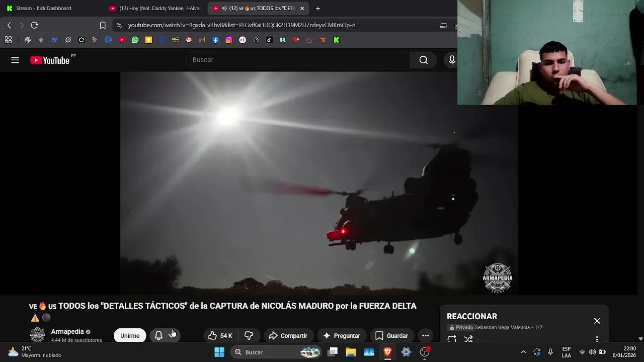This screenshot has width=644, height=362.
Task: Open the YouTube guide hamburger menu
Action: tap(15, 60)
